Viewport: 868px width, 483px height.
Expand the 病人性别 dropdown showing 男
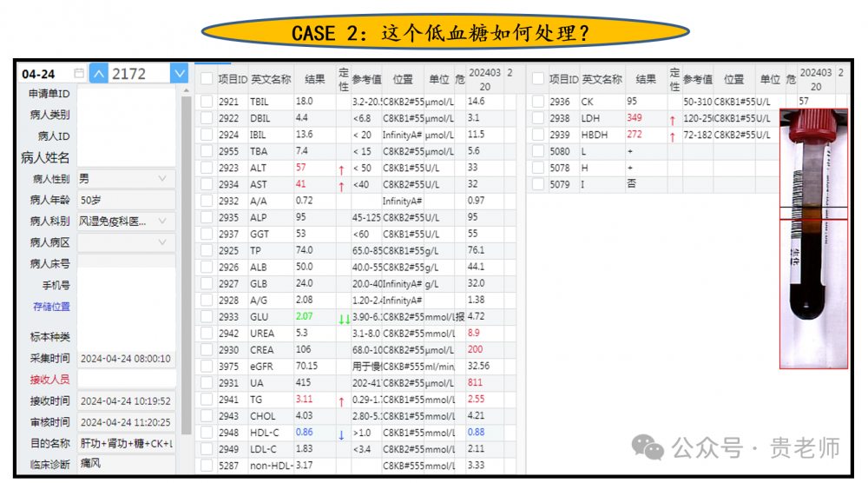(161, 179)
